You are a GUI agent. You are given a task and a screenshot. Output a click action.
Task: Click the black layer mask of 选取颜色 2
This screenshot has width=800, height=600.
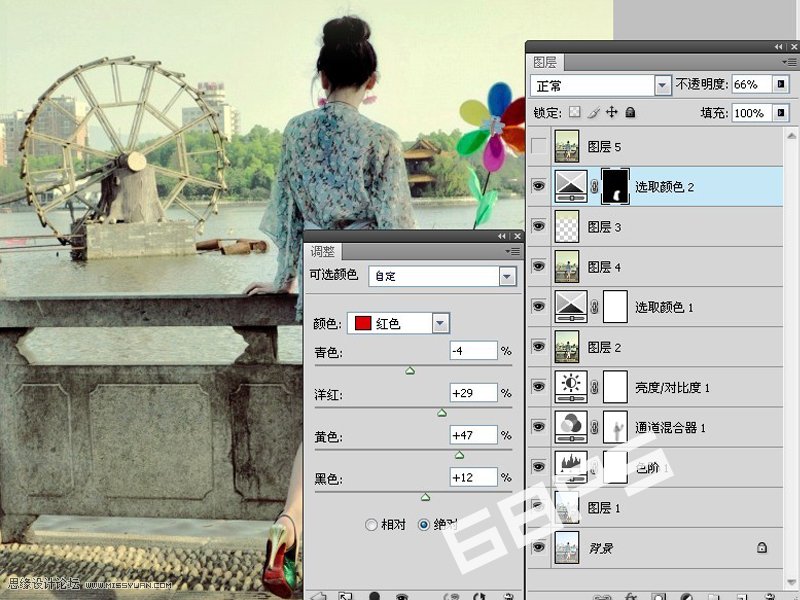point(615,186)
